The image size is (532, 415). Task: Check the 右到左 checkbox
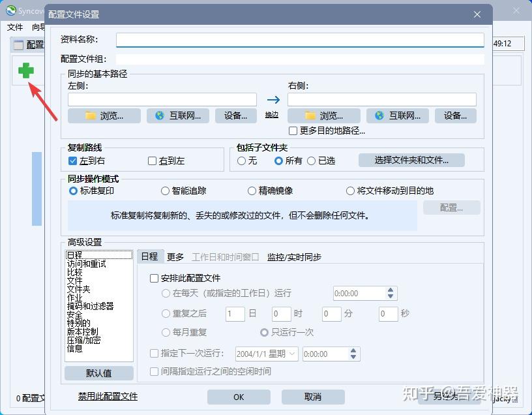pos(152,161)
